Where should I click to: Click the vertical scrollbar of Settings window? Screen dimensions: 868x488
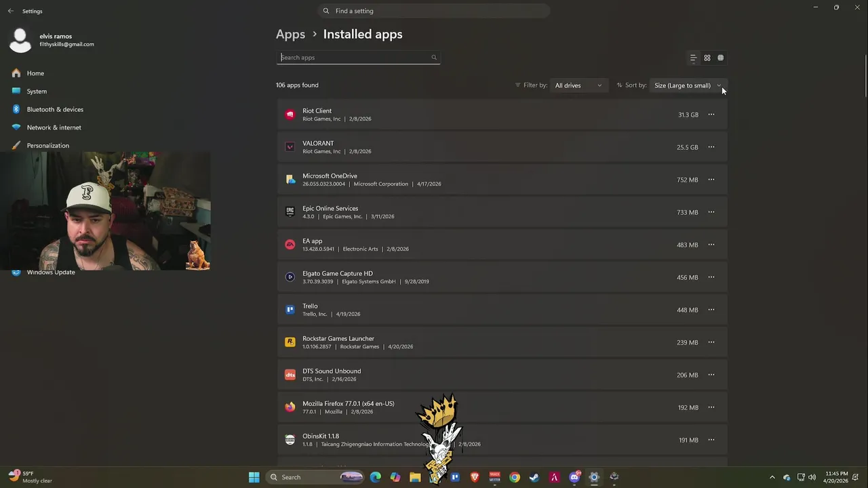tap(865, 75)
